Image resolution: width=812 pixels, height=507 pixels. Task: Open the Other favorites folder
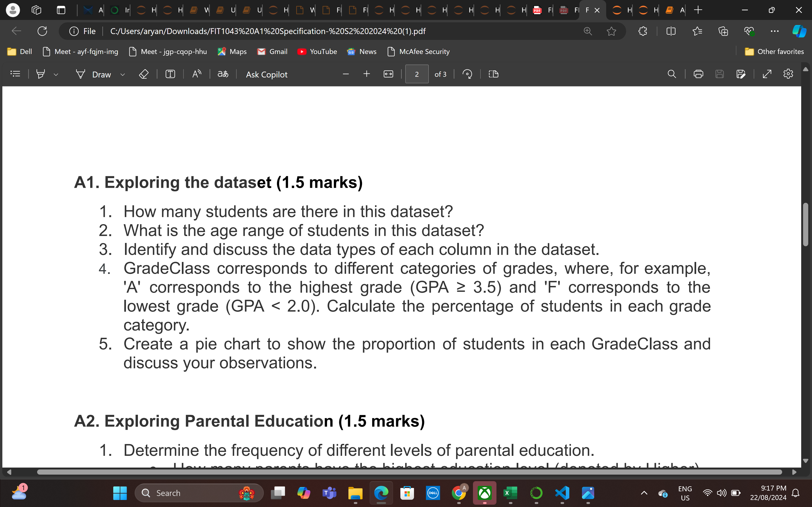pos(774,52)
